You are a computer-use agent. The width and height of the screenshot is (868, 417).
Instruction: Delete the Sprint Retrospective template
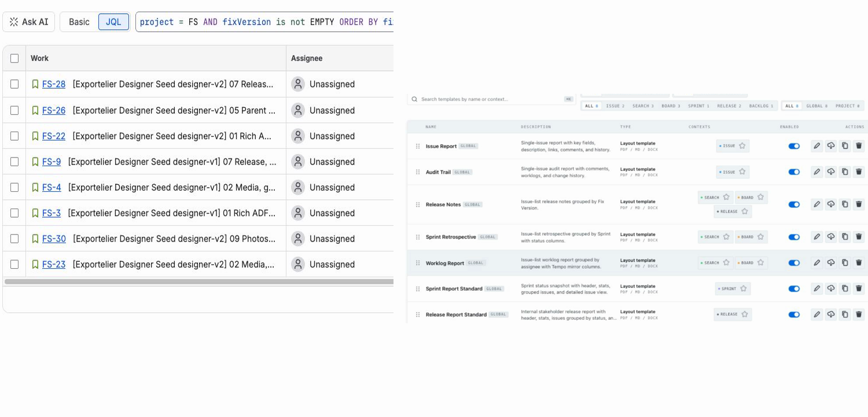click(x=859, y=237)
